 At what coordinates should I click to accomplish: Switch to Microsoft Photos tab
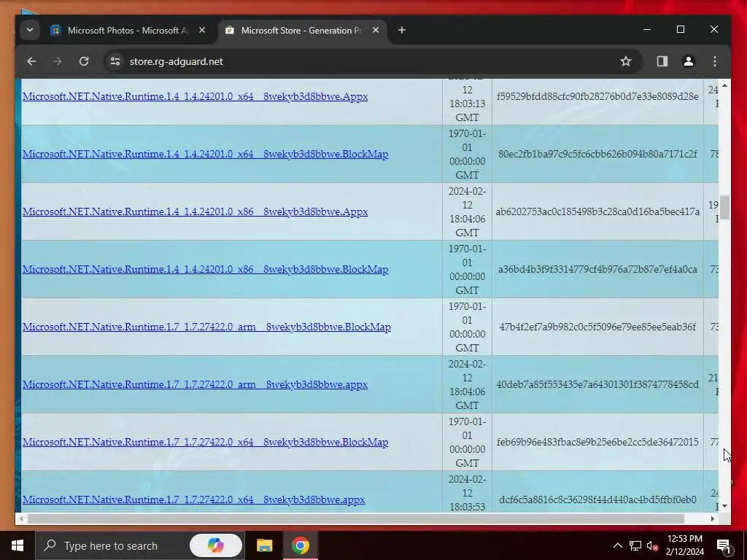click(x=128, y=31)
